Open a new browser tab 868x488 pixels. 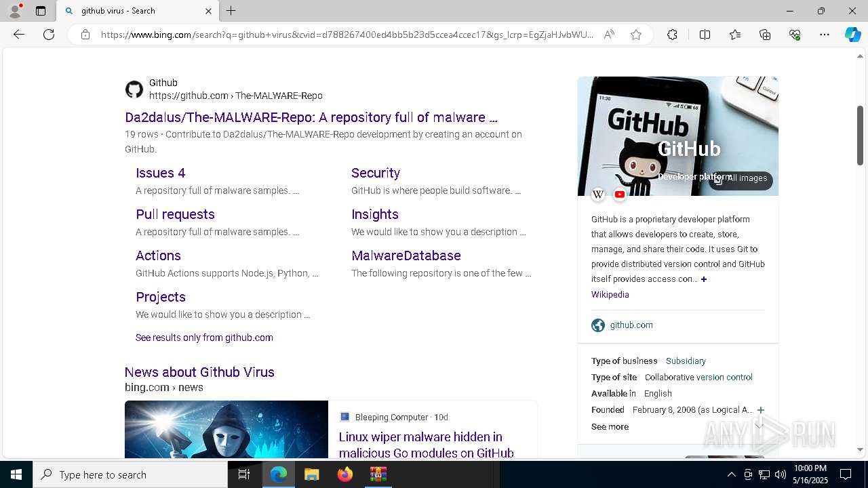pos(231,11)
